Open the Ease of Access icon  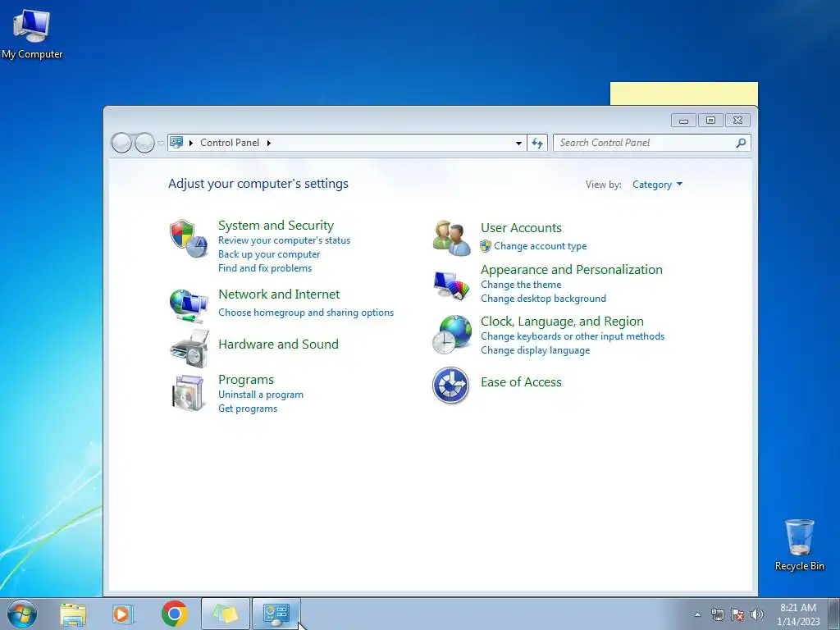click(x=450, y=385)
